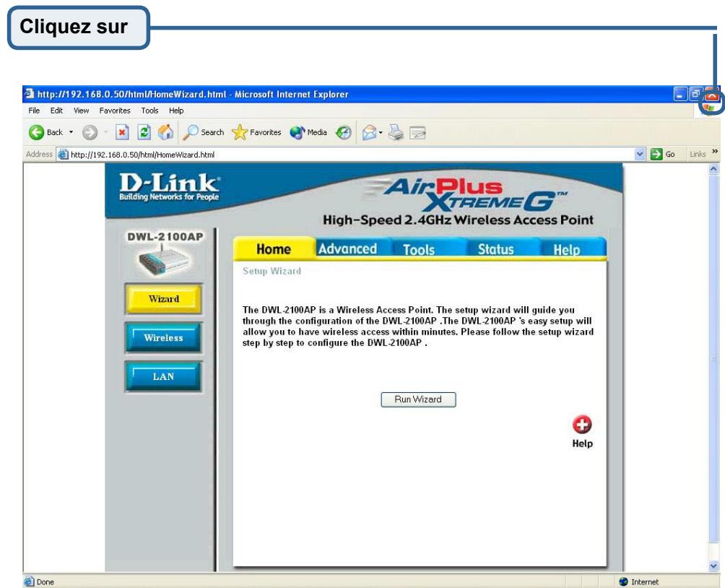Screen dimensions: 725x588
Task: Click the page icon in address bar
Action: click(x=63, y=155)
